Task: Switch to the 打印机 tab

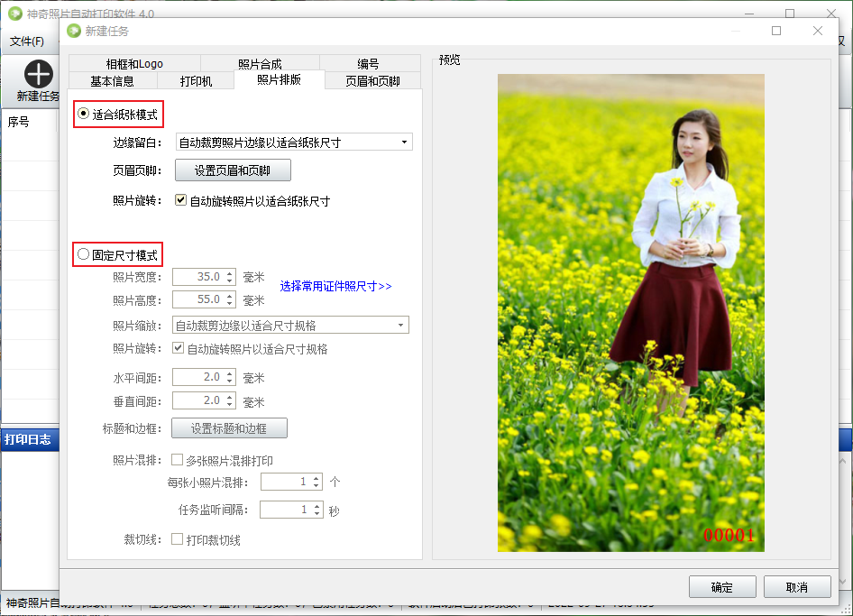Action: [196, 81]
